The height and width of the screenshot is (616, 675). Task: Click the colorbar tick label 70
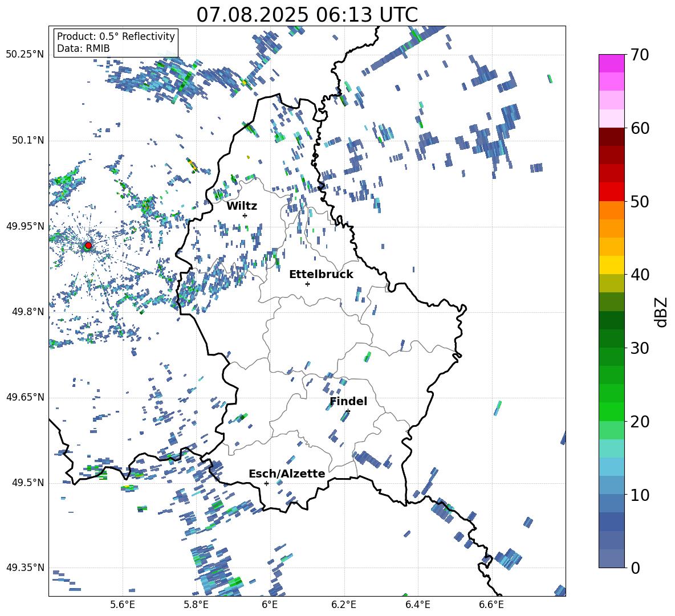tap(640, 55)
